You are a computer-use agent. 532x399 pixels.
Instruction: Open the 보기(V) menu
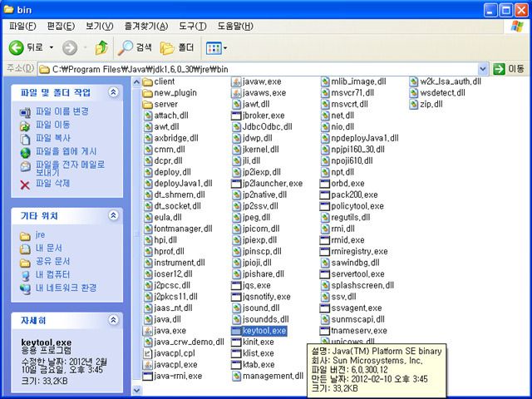point(100,26)
